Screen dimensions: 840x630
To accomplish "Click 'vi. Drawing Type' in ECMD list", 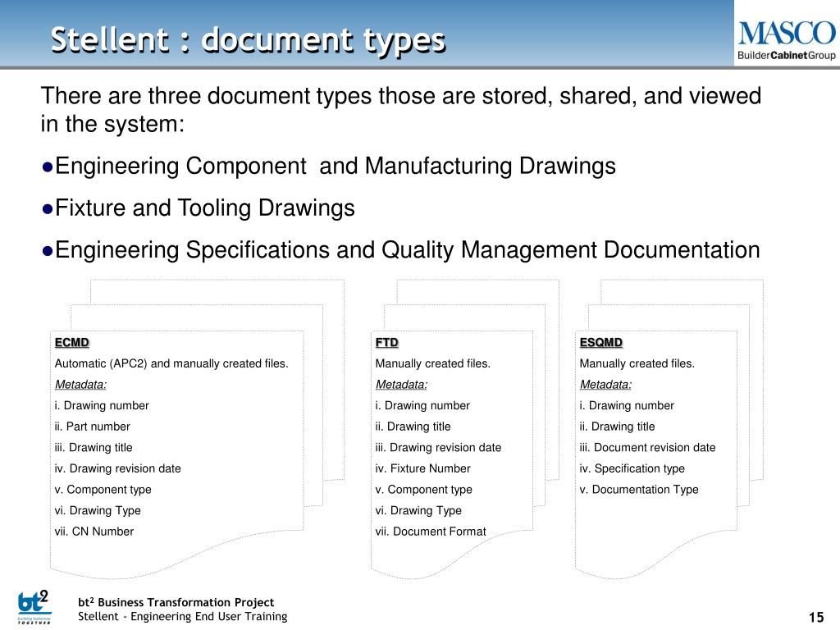I will coord(98,510).
